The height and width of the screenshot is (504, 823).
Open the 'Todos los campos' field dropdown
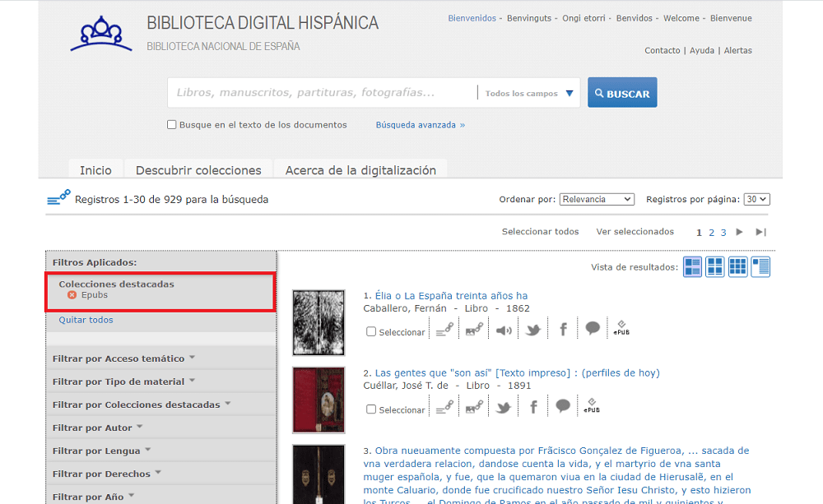click(528, 94)
